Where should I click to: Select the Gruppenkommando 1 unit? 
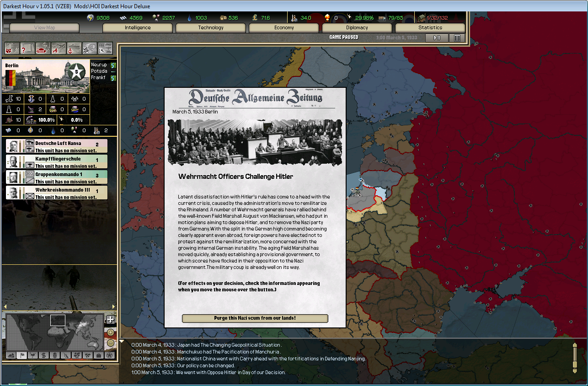57,177
